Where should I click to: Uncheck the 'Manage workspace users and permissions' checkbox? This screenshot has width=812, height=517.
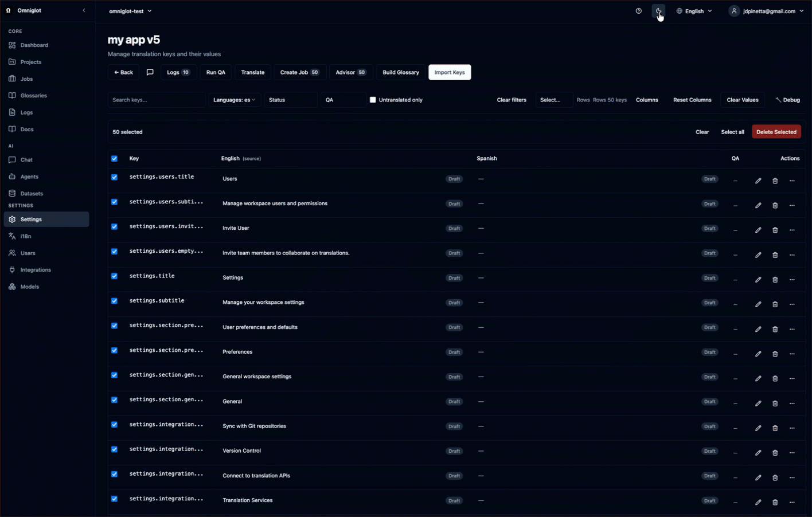(114, 202)
